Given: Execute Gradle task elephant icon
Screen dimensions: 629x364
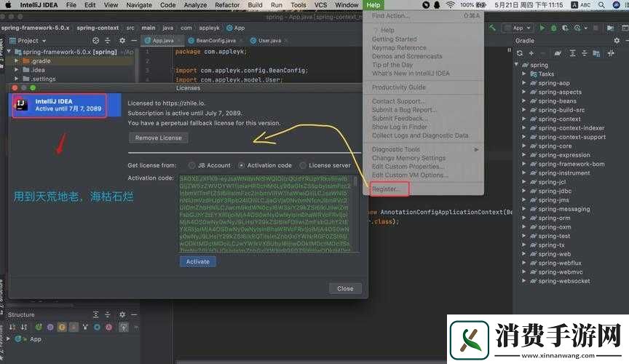Looking at the screenshot, I should (x=558, y=53).
